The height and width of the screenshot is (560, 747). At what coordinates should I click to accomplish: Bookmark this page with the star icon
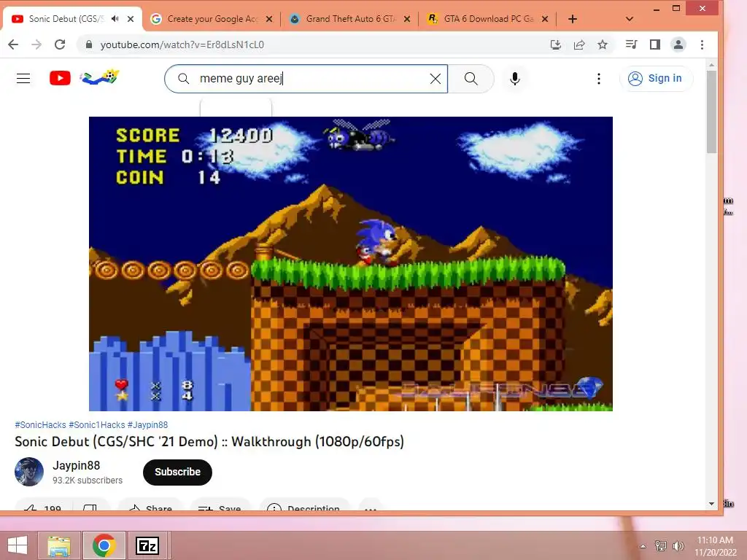tap(603, 44)
